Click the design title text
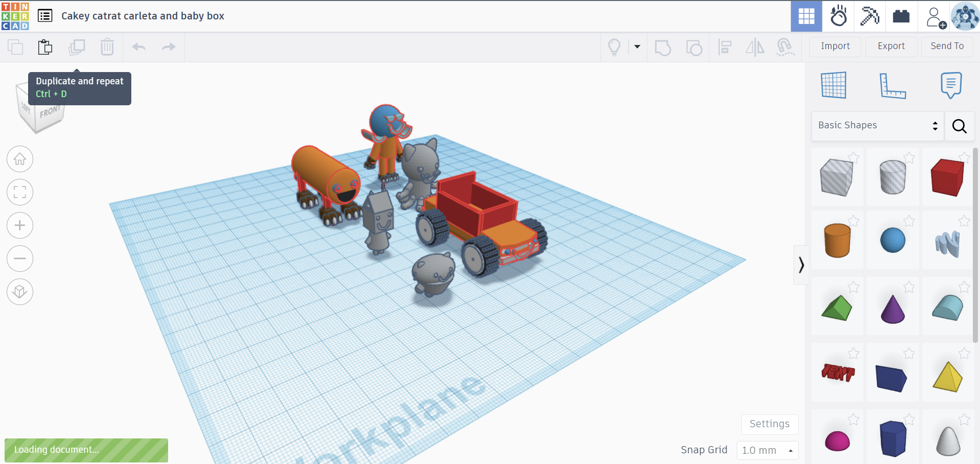 (143, 16)
